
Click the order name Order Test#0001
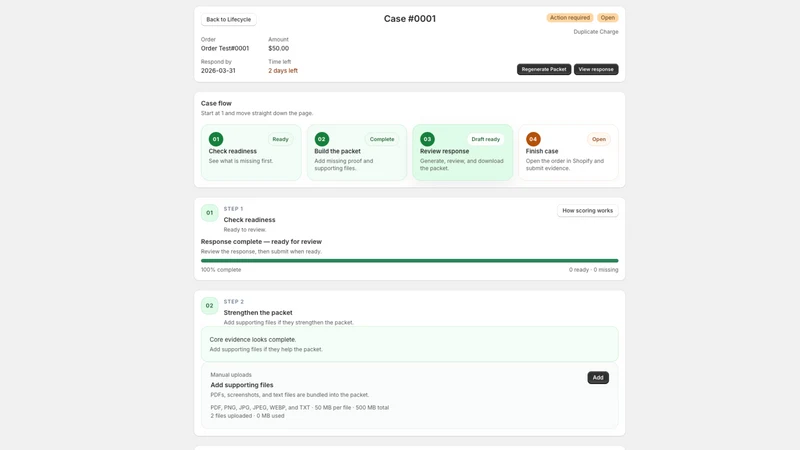click(225, 48)
